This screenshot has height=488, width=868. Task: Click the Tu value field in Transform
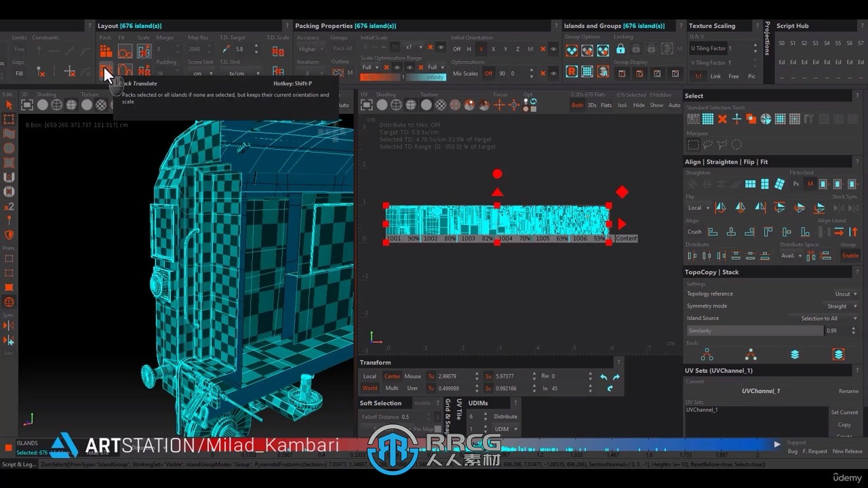[456, 376]
